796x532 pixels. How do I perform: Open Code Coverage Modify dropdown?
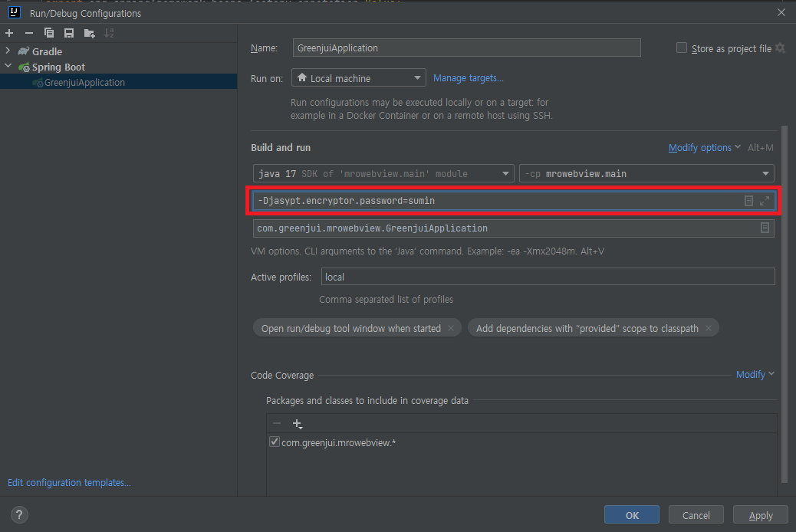[755, 374]
